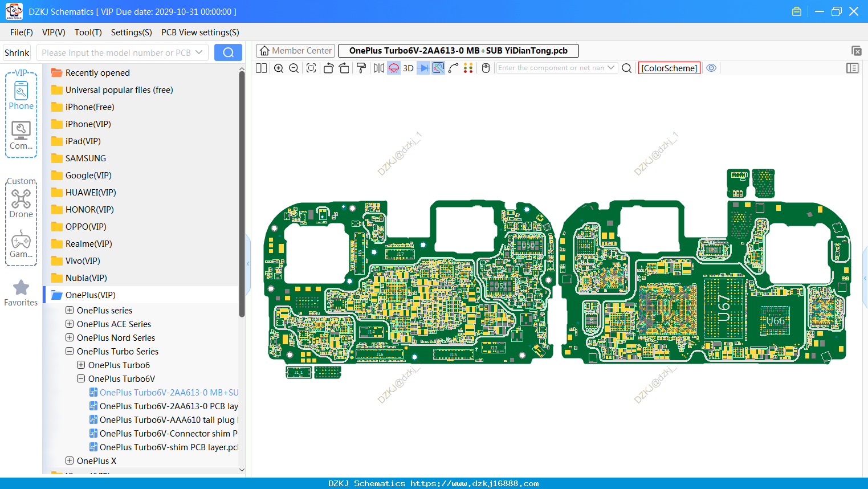868x489 pixels.
Task: Open the VIP(V) menu
Action: 54,32
